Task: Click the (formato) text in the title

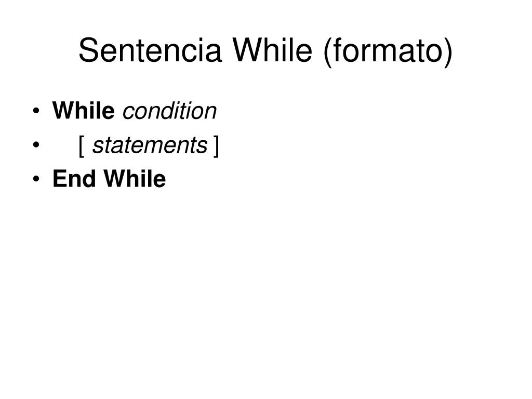Action: pos(388,52)
